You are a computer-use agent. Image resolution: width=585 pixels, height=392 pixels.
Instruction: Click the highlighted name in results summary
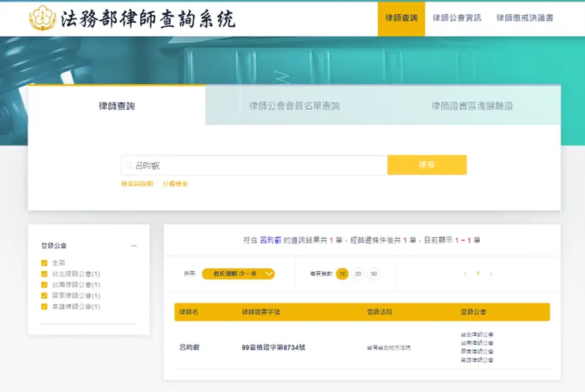[x=270, y=240]
